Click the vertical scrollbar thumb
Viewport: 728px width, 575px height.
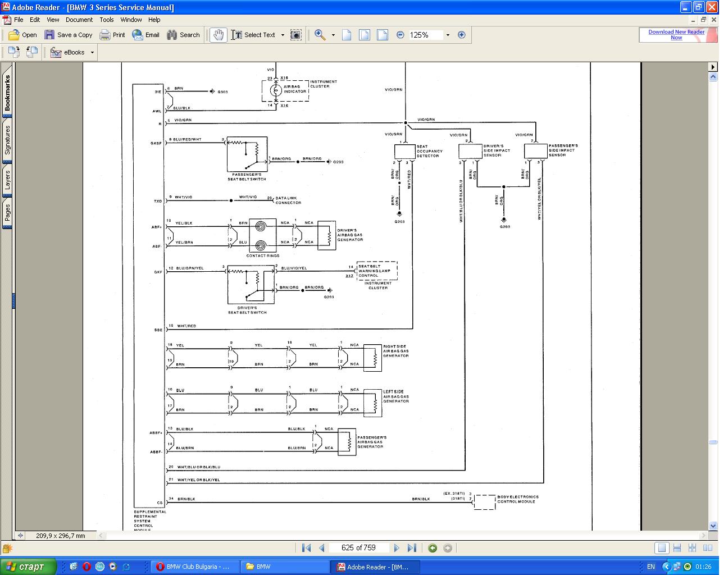(713, 442)
